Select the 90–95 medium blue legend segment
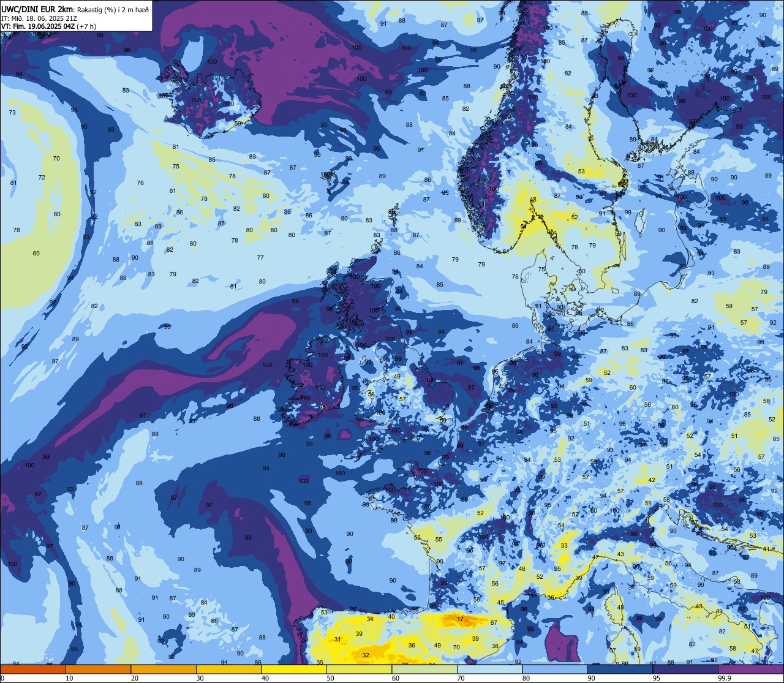 pyautogui.click(x=620, y=669)
